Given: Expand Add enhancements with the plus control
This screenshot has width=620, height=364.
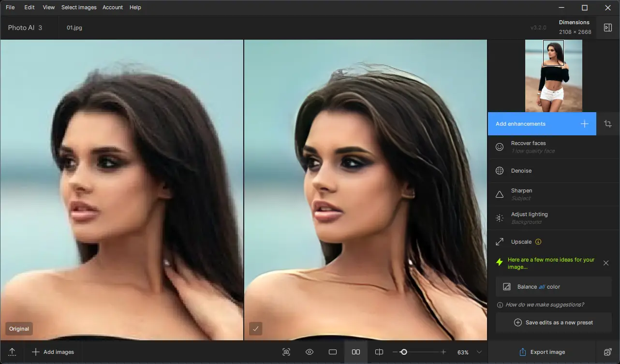Looking at the screenshot, I should (x=584, y=124).
